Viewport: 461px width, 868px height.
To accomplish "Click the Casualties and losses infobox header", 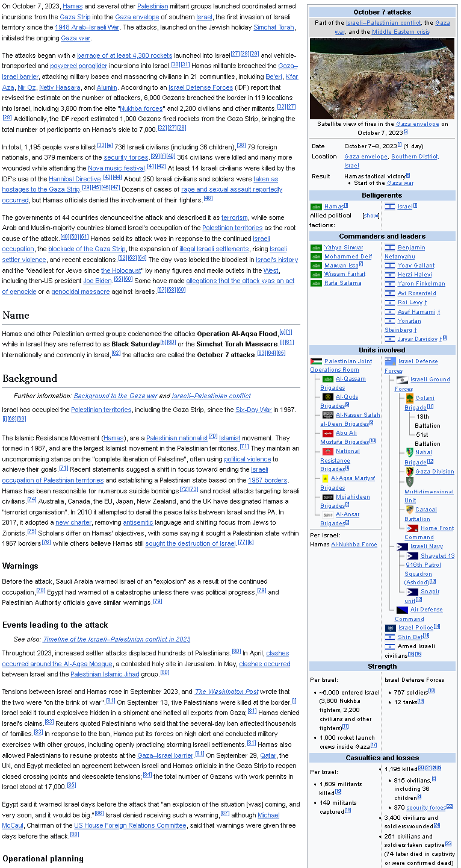I will coord(383,758).
